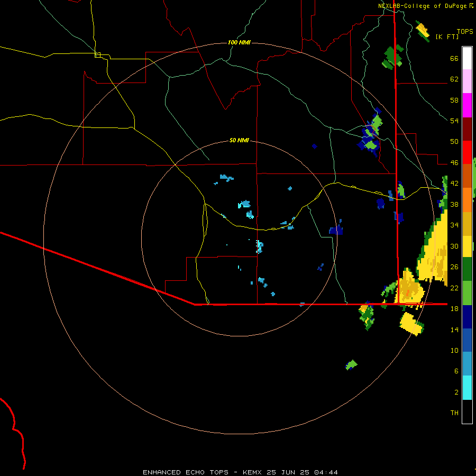The width and height of the screenshot is (476, 476).
Task: Click the TOPS legend title
Action: tap(465, 32)
